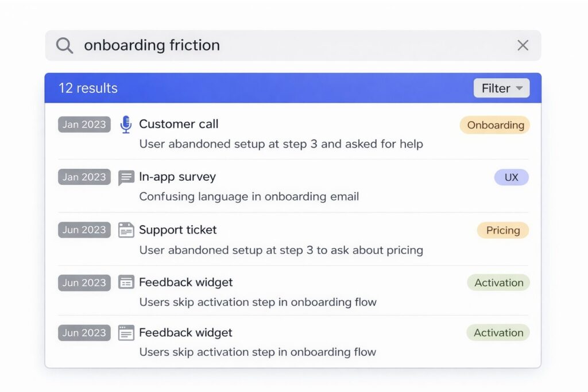588x392 pixels.
Task: Click the '12 results' header label
Action: click(88, 88)
